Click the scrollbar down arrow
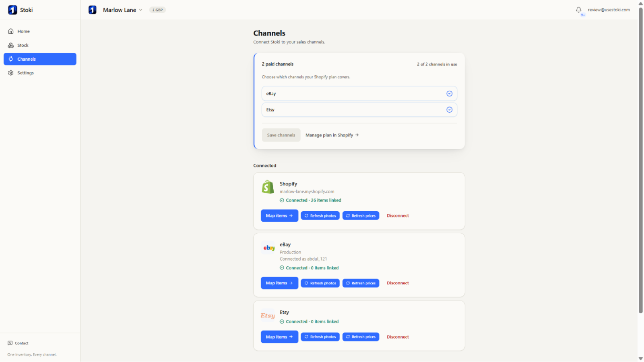 coord(640,358)
